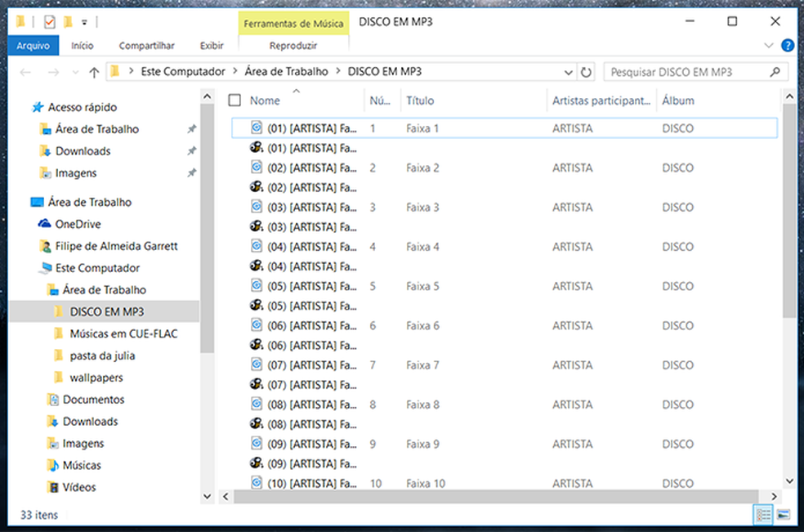Screen dimensions: 804x532
Task: Select Documentos in the navigation pane
Action: pos(93,399)
